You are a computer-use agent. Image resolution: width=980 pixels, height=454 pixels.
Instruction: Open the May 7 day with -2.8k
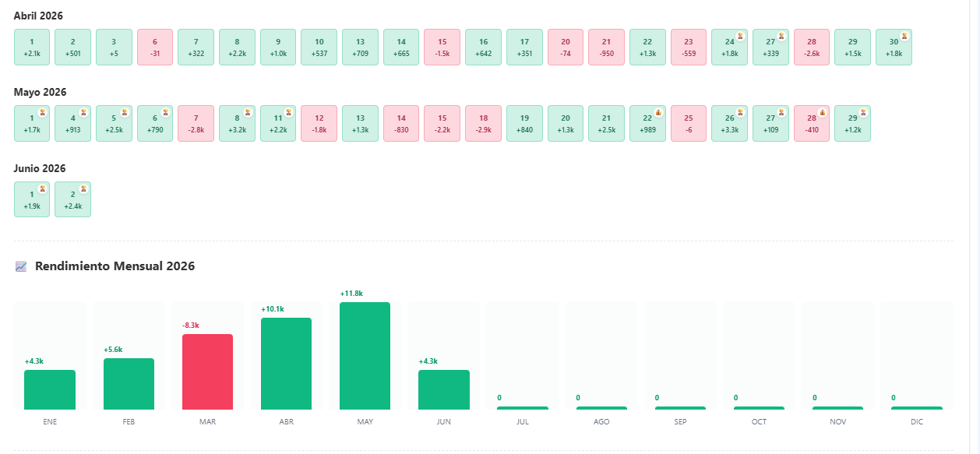(196, 123)
